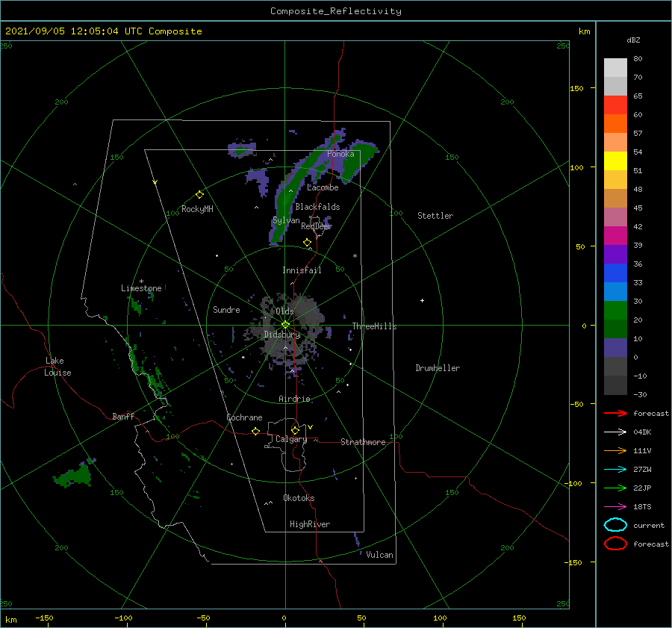
Task: Select the purple 39-36 dBZ color swatch
Action: (x=615, y=254)
